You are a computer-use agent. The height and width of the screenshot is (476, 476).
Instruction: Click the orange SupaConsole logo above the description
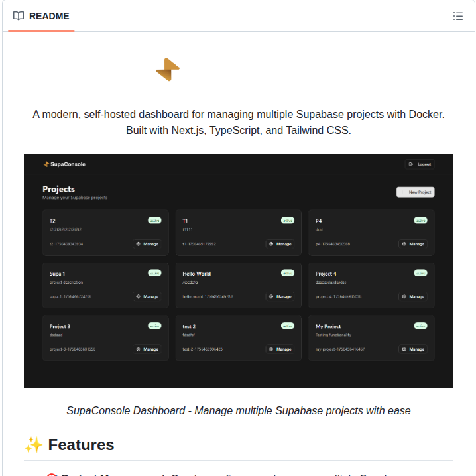[168, 70]
